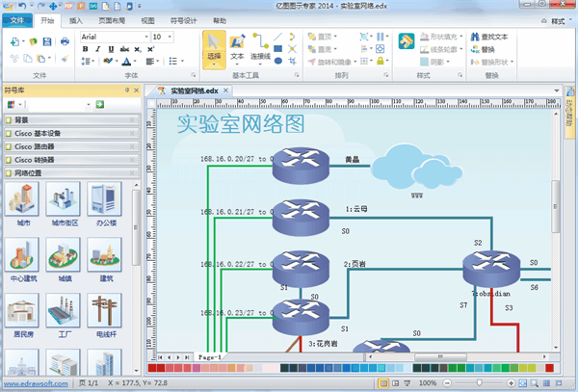Open the www.edrawsoft.com link

(x=36, y=383)
